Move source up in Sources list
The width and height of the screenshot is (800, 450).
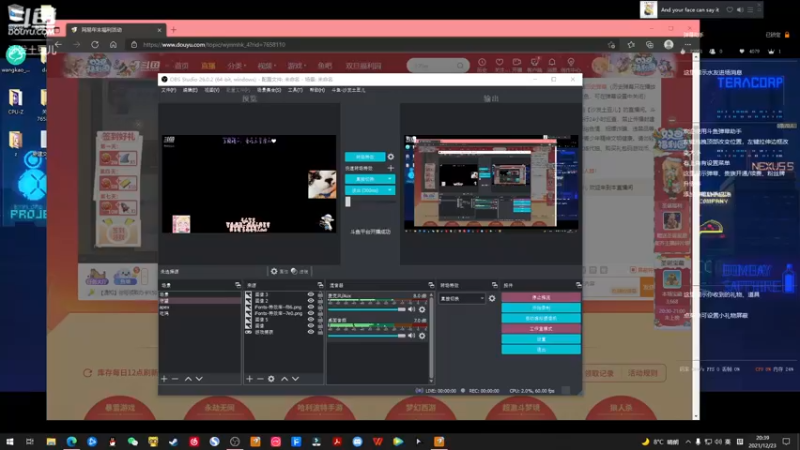[x=284, y=379]
